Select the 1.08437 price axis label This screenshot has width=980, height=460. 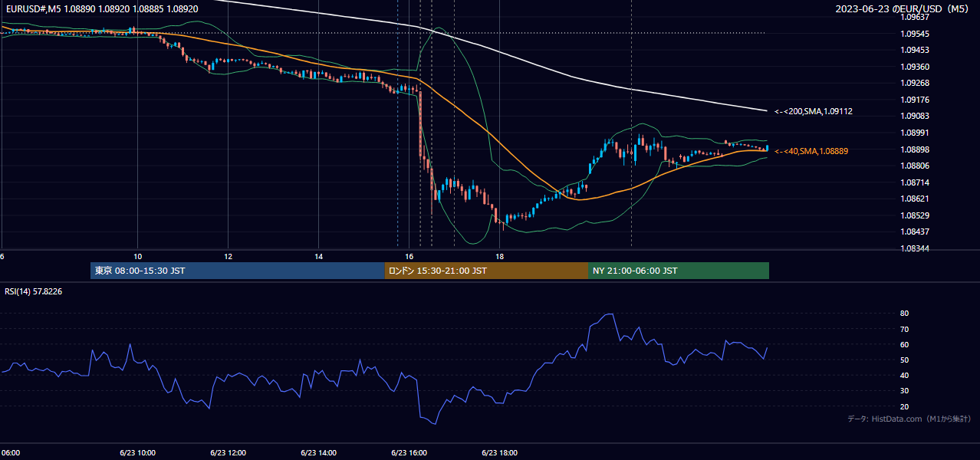pos(916,232)
